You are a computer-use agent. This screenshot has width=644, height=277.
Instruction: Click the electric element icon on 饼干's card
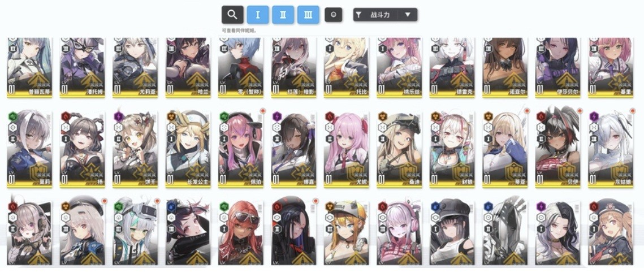pos(118,116)
